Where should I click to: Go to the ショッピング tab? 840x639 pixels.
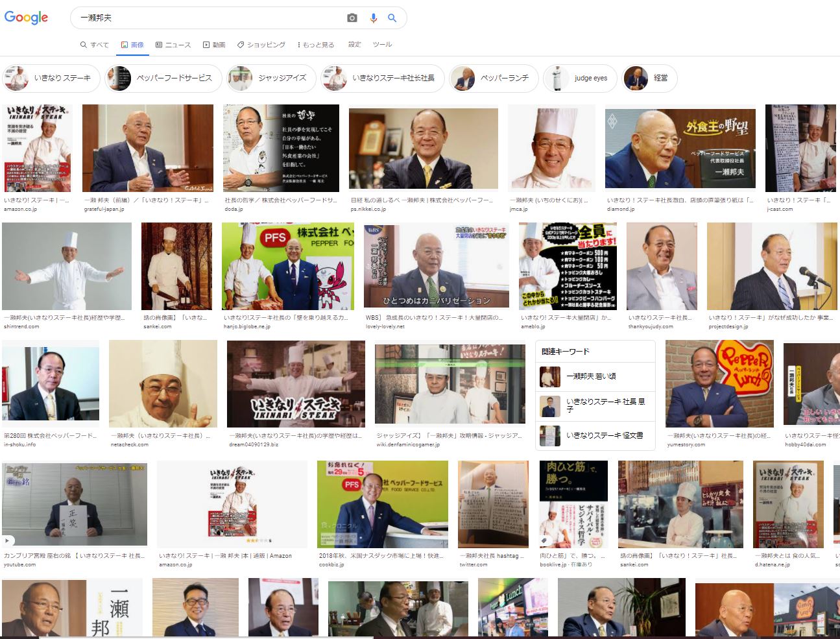[261, 45]
